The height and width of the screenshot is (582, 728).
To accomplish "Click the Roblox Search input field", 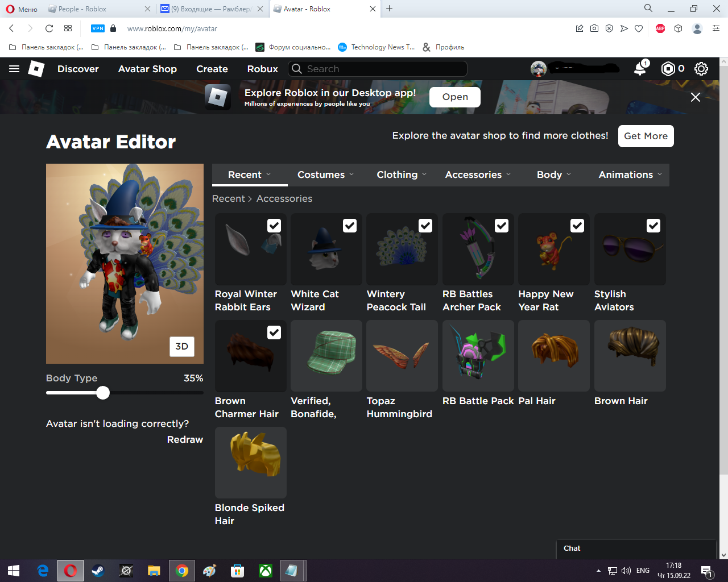I will 378,69.
